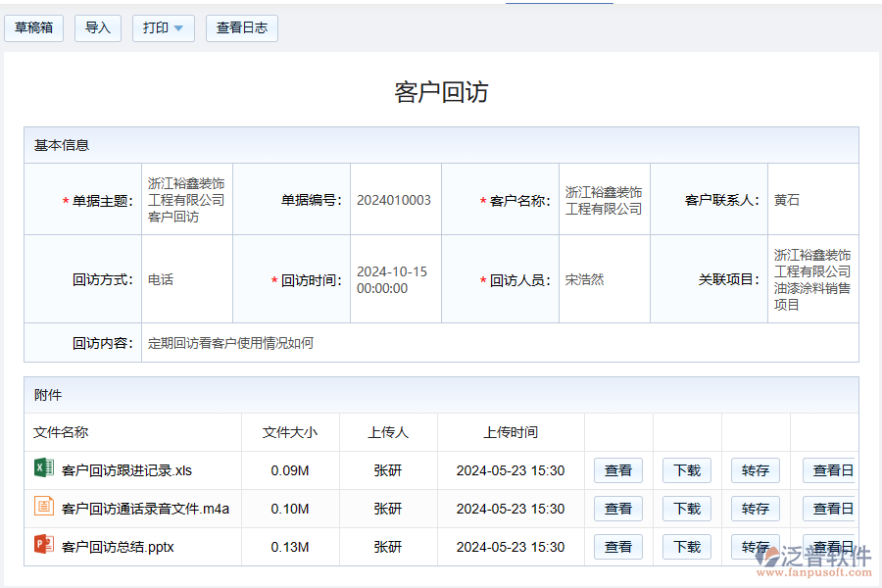
Task: Click the 导入 import button
Action: coord(97,27)
